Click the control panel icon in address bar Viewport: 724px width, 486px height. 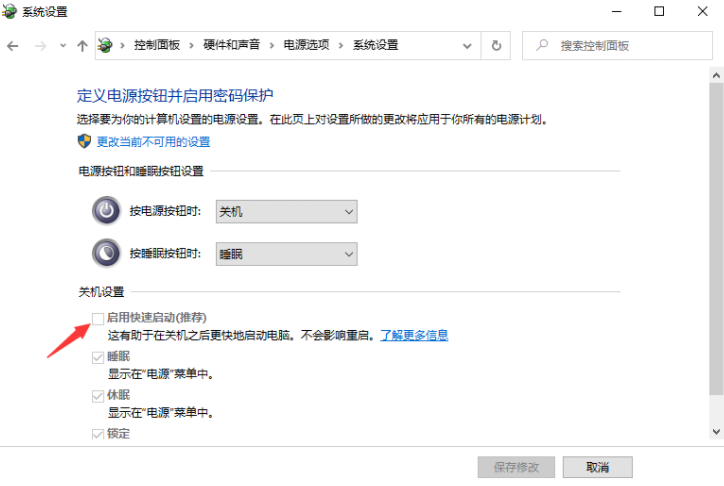[105, 45]
